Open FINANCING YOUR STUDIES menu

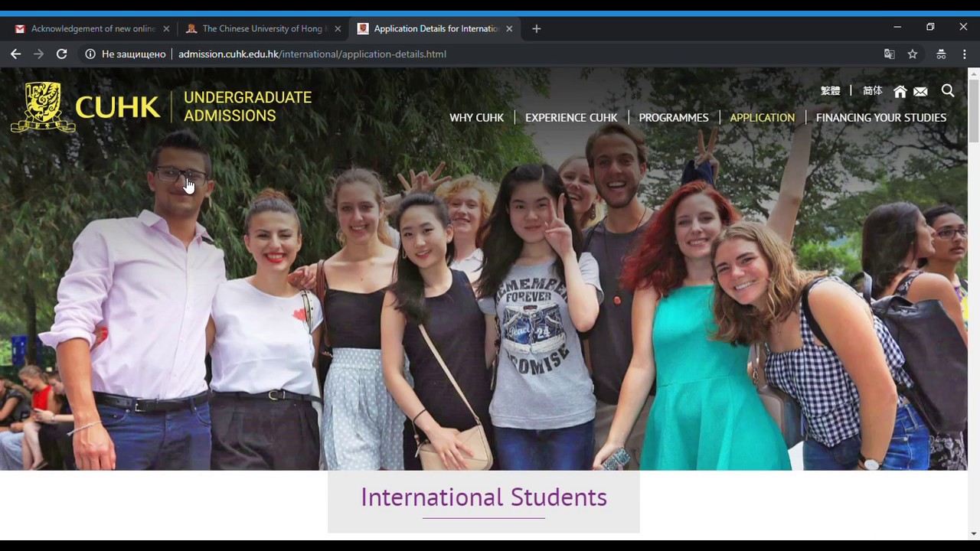click(x=881, y=118)
